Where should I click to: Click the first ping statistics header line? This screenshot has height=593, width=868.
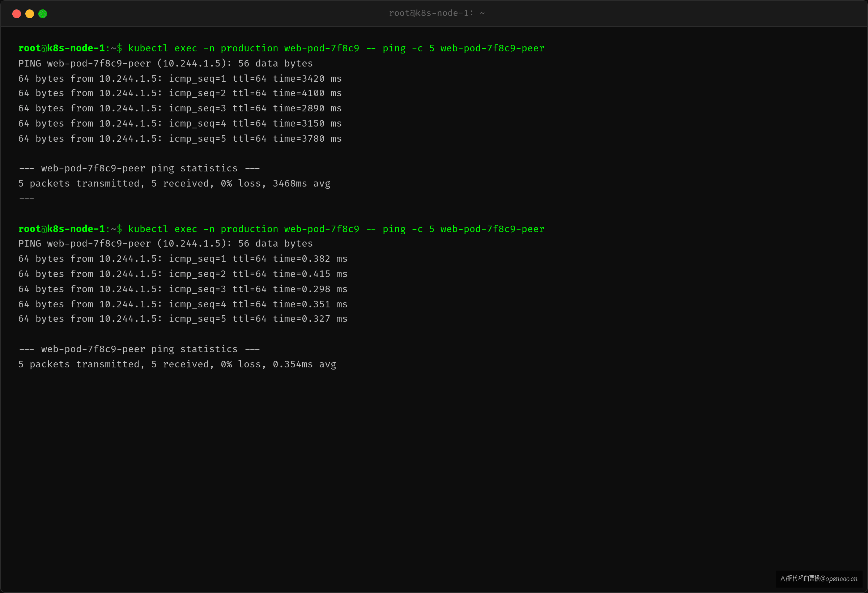[139, 168]
